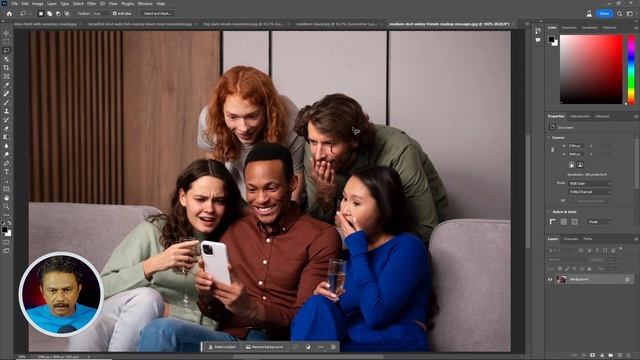
Task: Choose New Selection mode in options bar
Action: (41, 13)
